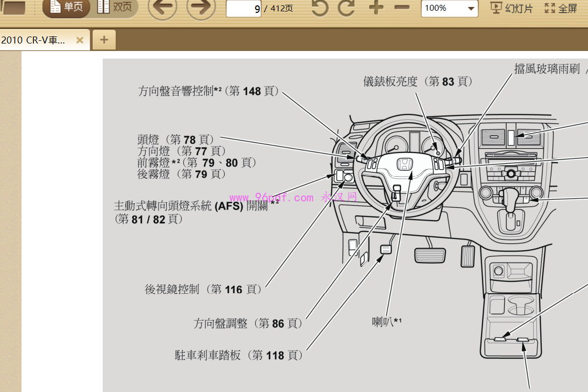The image size is (588, 392).
Task: Rotate page counterclockwise
Action: (319, 8)
